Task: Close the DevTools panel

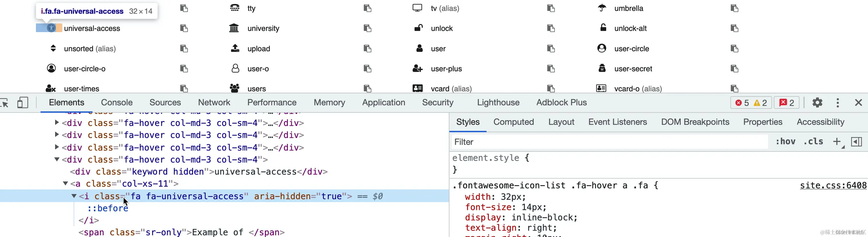Action: (x=858, y=102)
